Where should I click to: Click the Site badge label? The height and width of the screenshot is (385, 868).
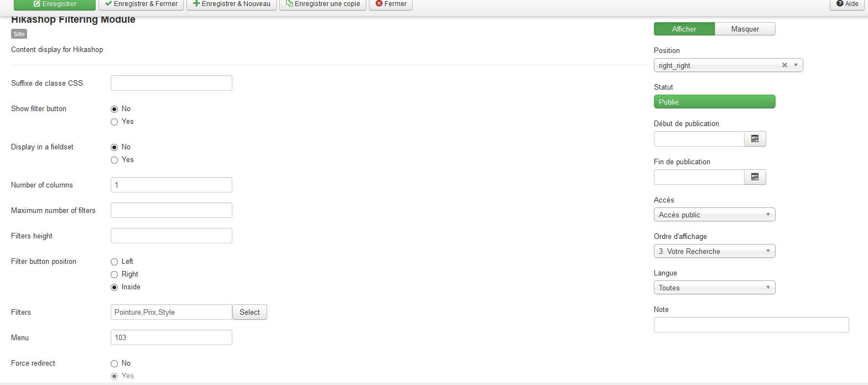tap(19, 34)
